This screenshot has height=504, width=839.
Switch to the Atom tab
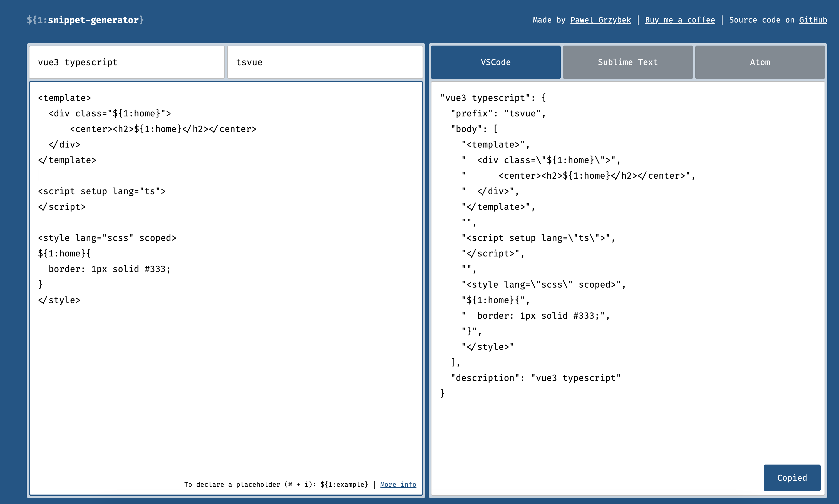tap(760, 62)
